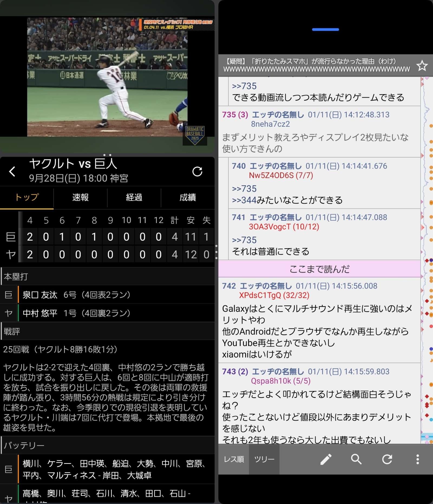Viewport: 433px width, 504px height.
Task: Open the 成績 tab
Action: tap(188, 197)
